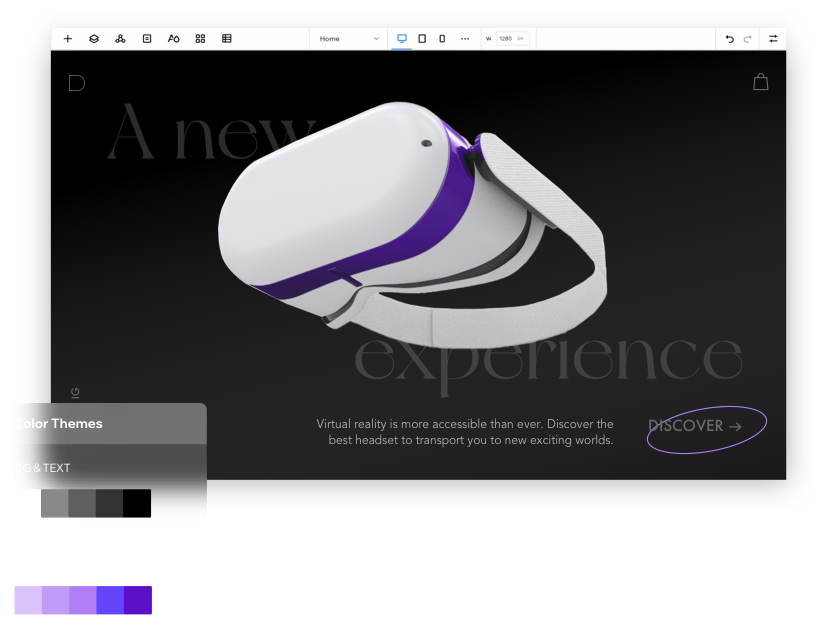816x638 pixels.
Task: Click the D logo on canvas
Action: (76, 83)
